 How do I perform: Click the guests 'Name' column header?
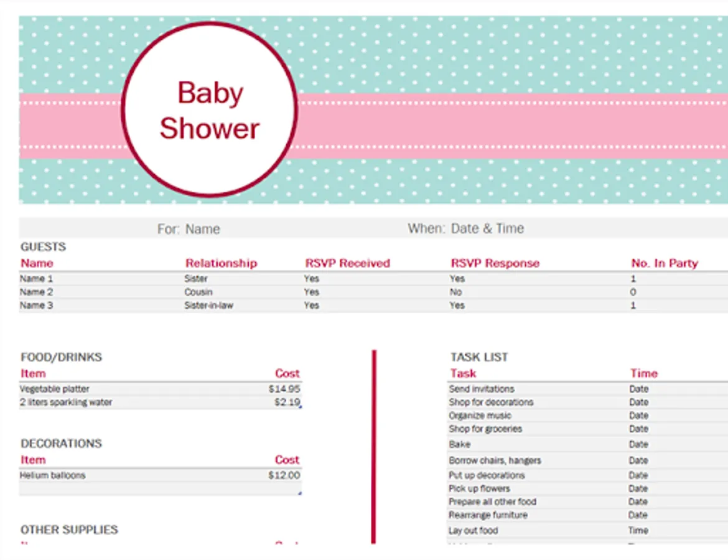37,263
